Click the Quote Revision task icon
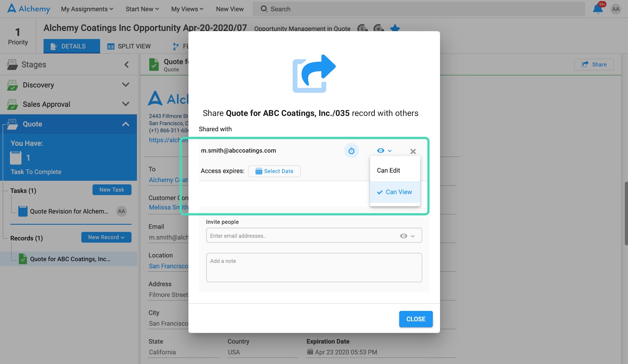 pyautogui.click(x=23, y=211)
